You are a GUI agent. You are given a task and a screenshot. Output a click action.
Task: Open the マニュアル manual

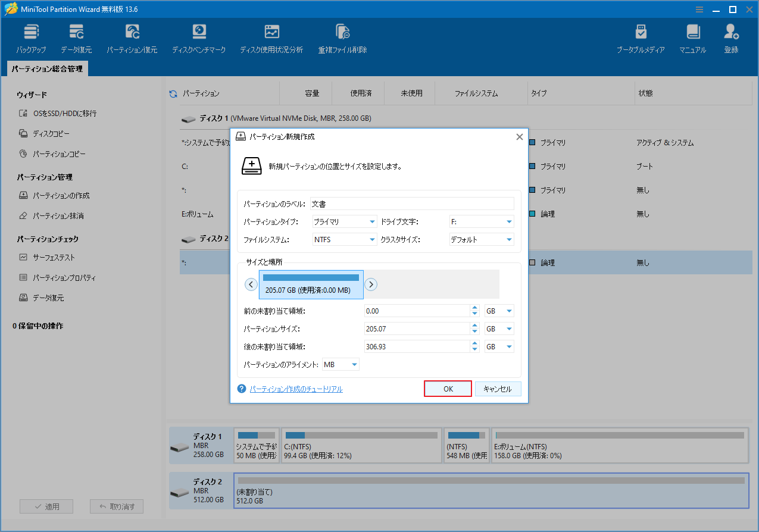point(692,37)
